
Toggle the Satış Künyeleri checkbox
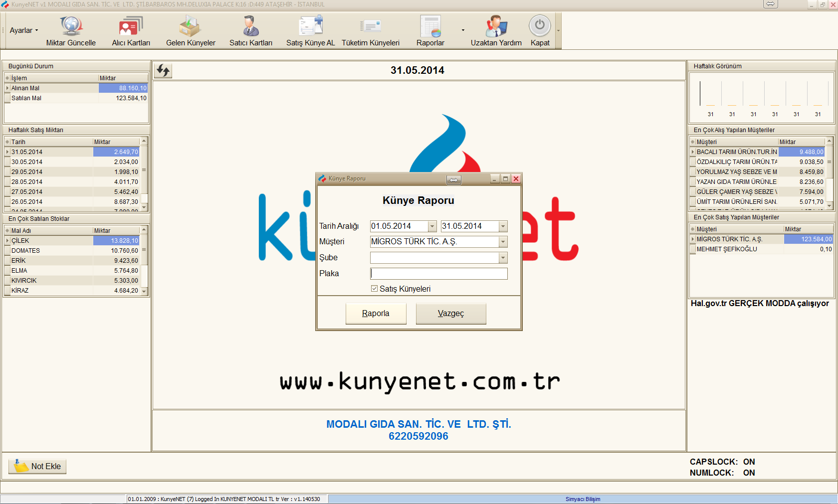tap(374, 289)
